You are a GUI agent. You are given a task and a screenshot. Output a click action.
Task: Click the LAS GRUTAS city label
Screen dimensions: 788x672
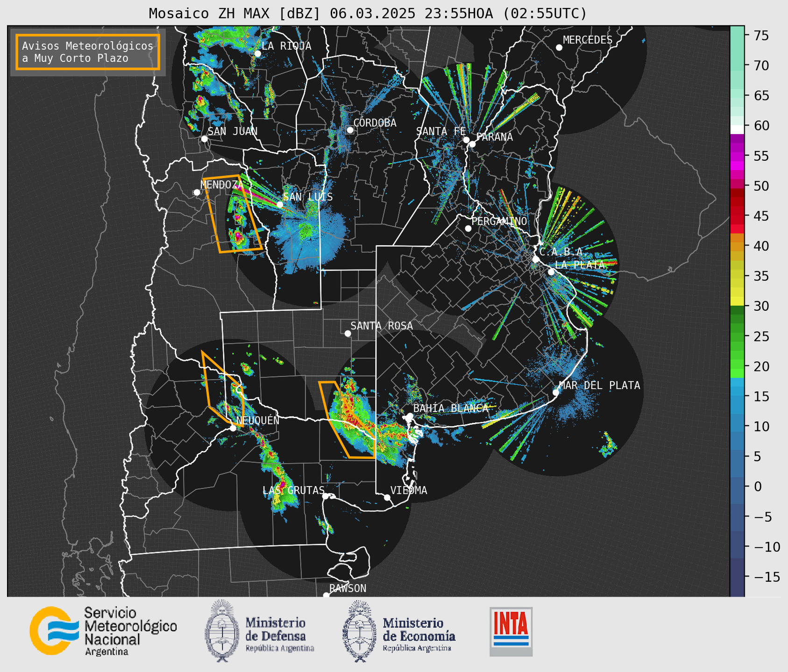(x=293, y=491)
